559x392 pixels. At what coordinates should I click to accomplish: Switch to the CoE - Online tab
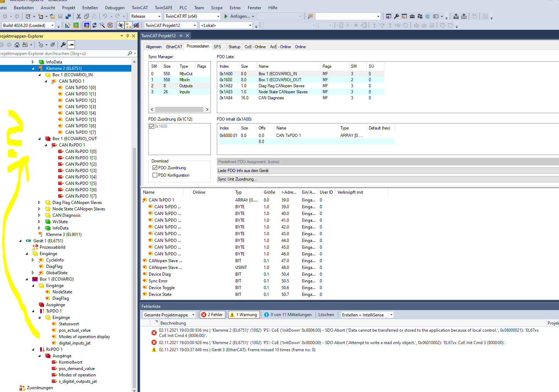point(255,47)
